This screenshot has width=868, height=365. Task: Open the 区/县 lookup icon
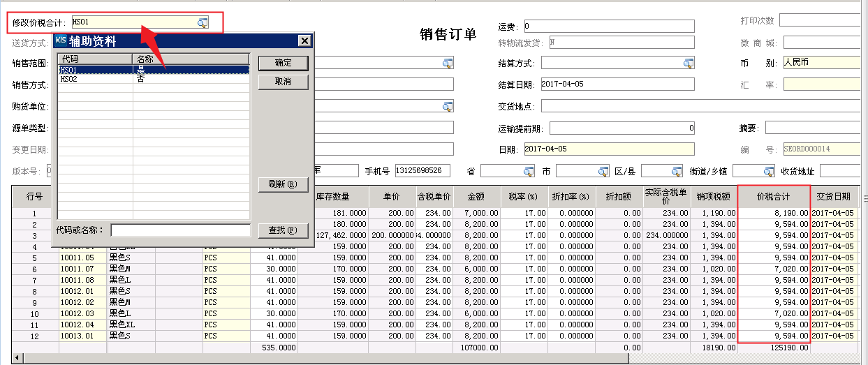pyautogui.click(x=676, y=171)
